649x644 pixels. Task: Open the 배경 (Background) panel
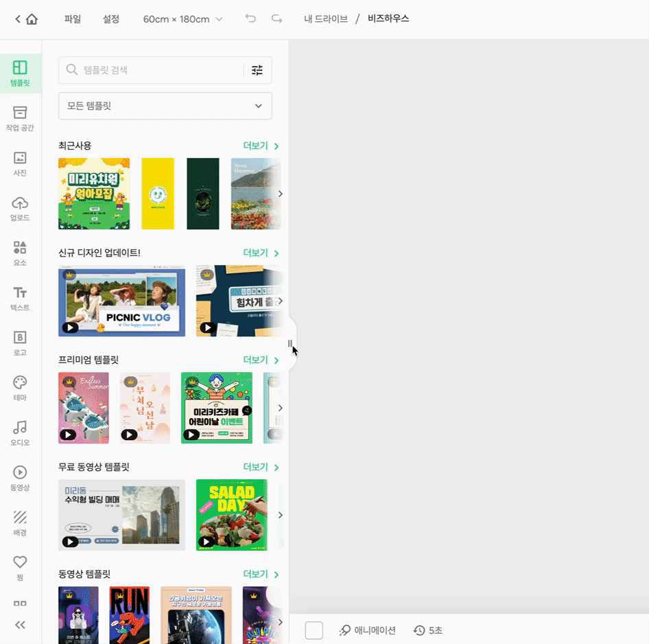(20, 522)
